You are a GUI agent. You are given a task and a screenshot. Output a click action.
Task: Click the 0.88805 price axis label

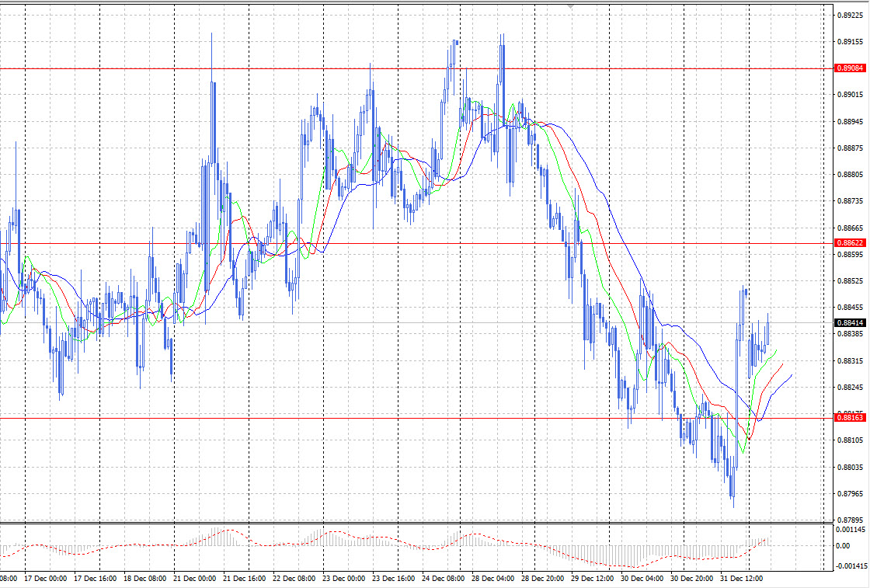point(850,175)
